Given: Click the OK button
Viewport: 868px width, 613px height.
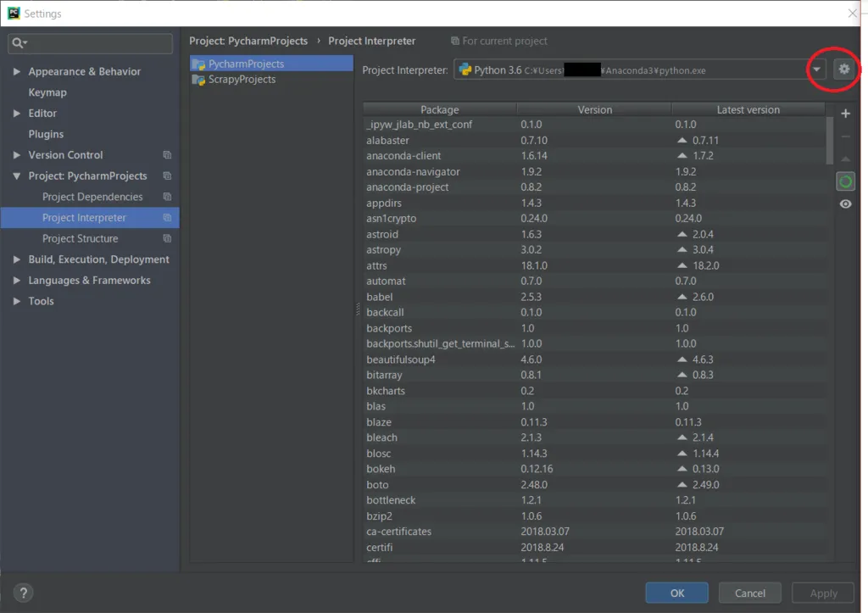Looking at the screenshot, I should (x=676, y=593).
